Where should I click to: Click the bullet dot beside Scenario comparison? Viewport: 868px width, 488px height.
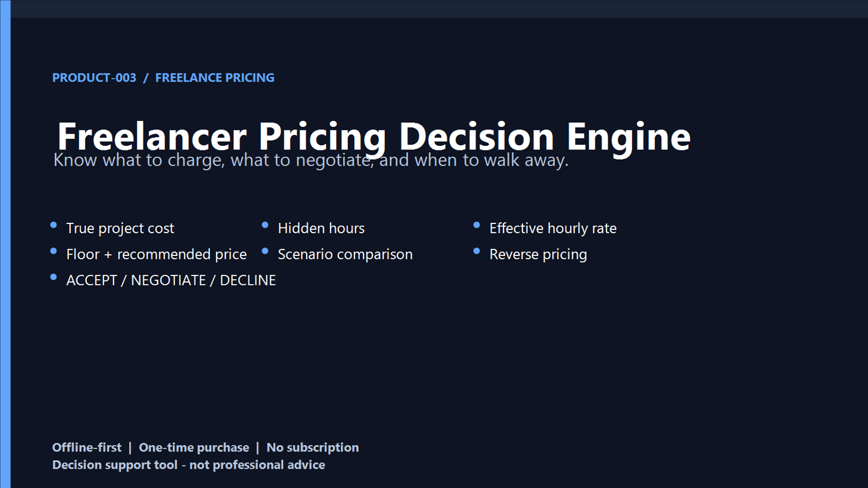(265, 251)
